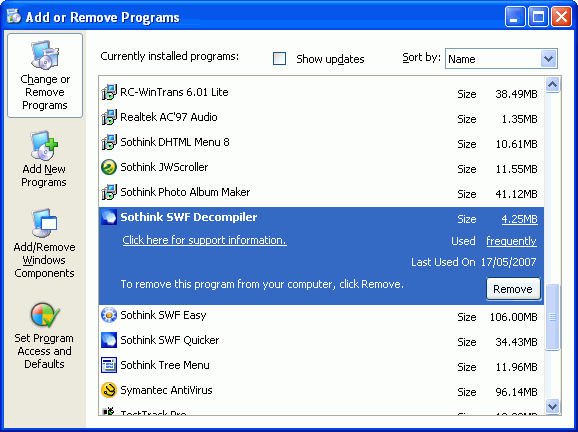
Task: Click the 96.14MB size value
Action: click(x=516, y=392)
